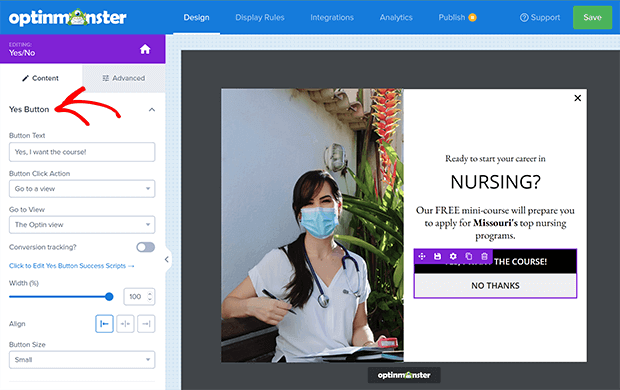Open the Button Click Action dropdown
The image size is (620, 390).
coord(82,189)
